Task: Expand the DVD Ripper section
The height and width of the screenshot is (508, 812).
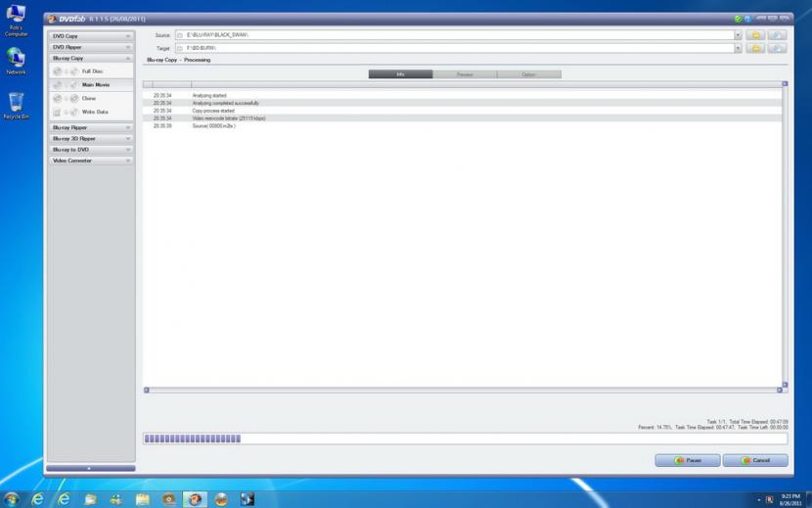Action: [x=91, y=47]
